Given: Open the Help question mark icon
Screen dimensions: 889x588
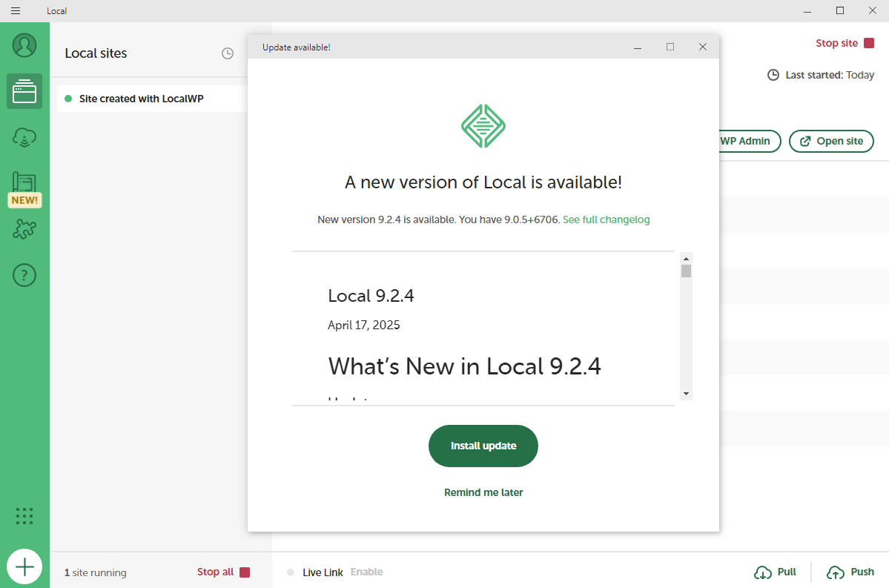Looking at the screenshot, I should 24,275.
